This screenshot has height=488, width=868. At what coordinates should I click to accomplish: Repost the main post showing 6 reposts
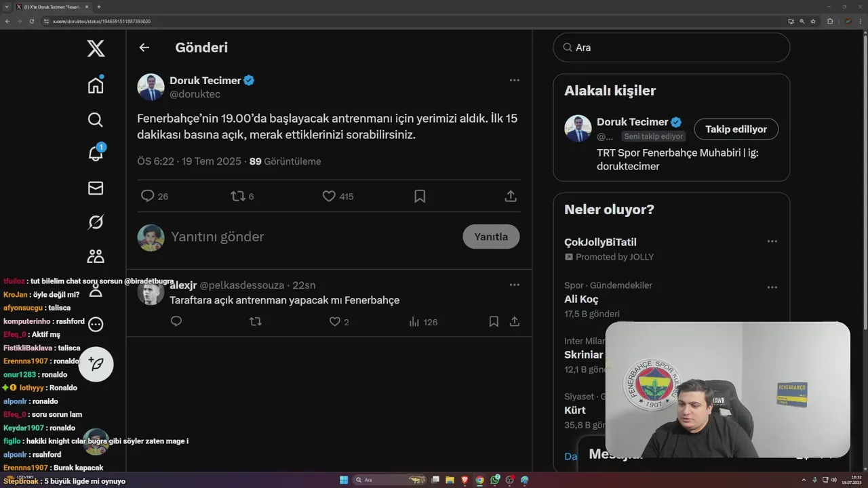[238, 196]
